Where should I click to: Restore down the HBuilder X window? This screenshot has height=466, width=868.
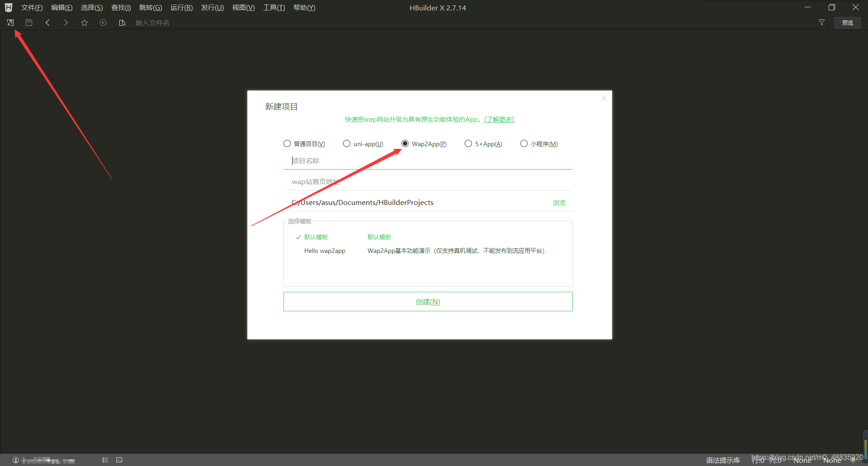pos(831,7)
